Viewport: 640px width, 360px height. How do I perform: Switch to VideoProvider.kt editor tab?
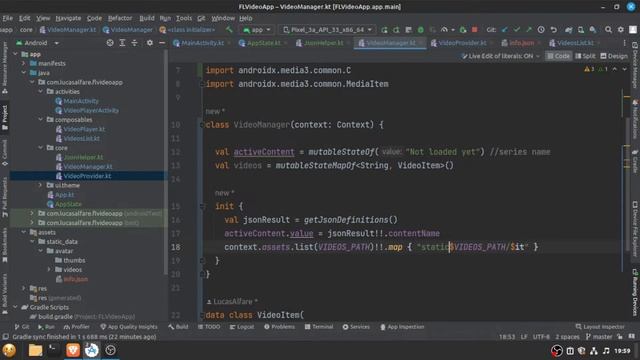tap(461, 43)
